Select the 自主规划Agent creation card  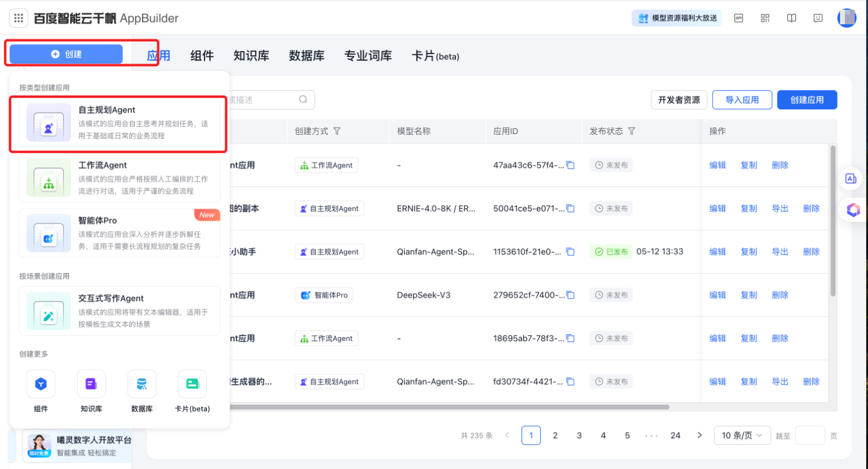[x=120, y=123]
